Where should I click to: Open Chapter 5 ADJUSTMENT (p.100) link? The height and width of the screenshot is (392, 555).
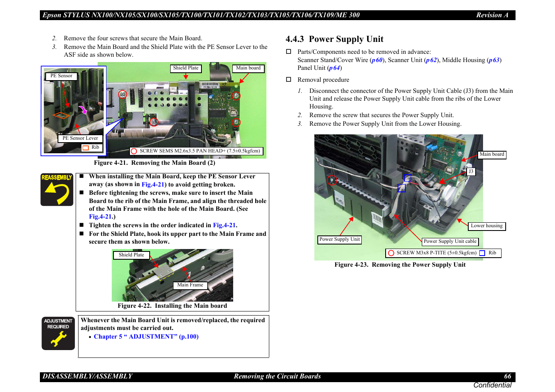pyautogui.click(x=146, y=337)
